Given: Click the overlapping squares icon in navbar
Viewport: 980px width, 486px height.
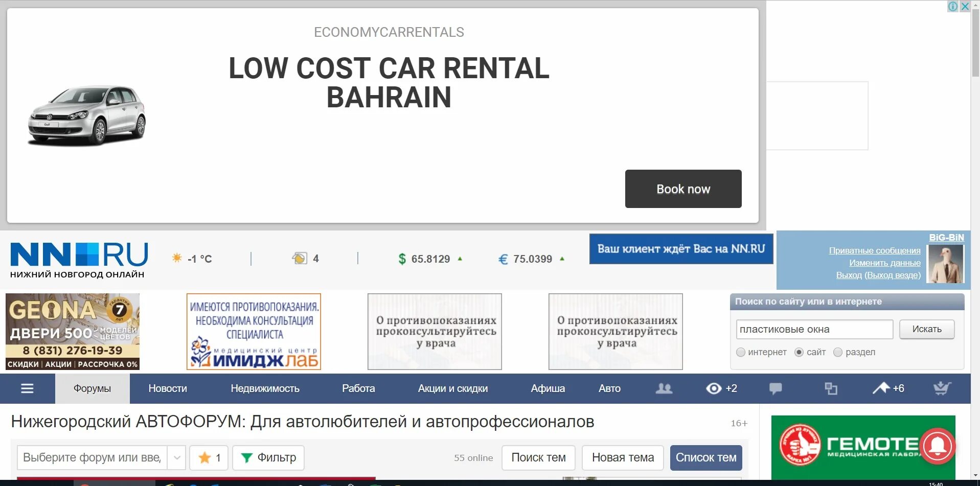Looking at the screenshot, I should [831, 388].
